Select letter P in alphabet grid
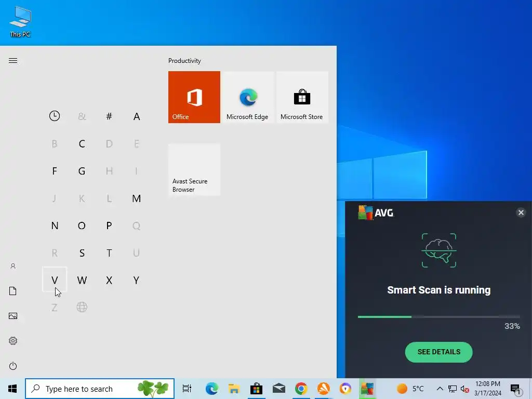The height and width of the screenshot is (399, 532). (x=109, y=225)
